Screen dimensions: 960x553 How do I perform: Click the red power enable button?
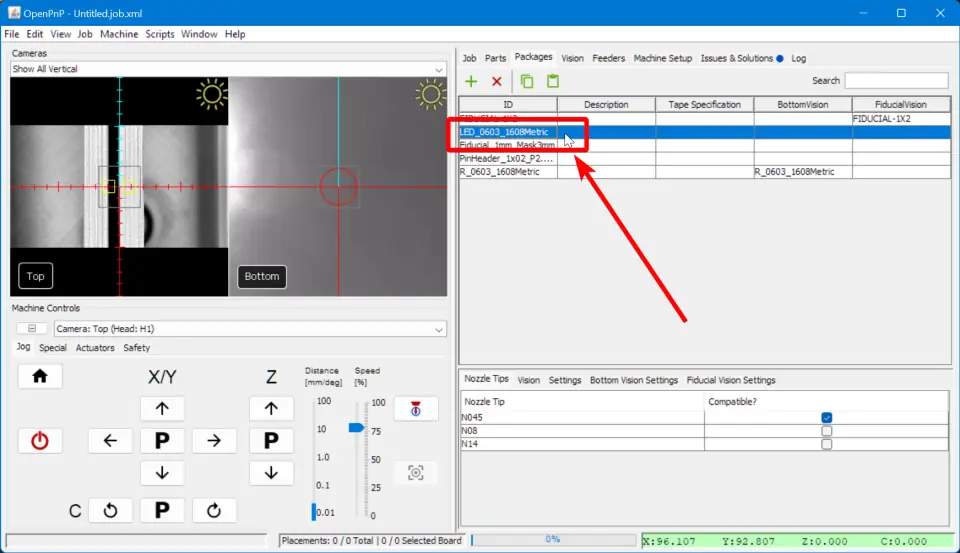click(x=40, y=440)
